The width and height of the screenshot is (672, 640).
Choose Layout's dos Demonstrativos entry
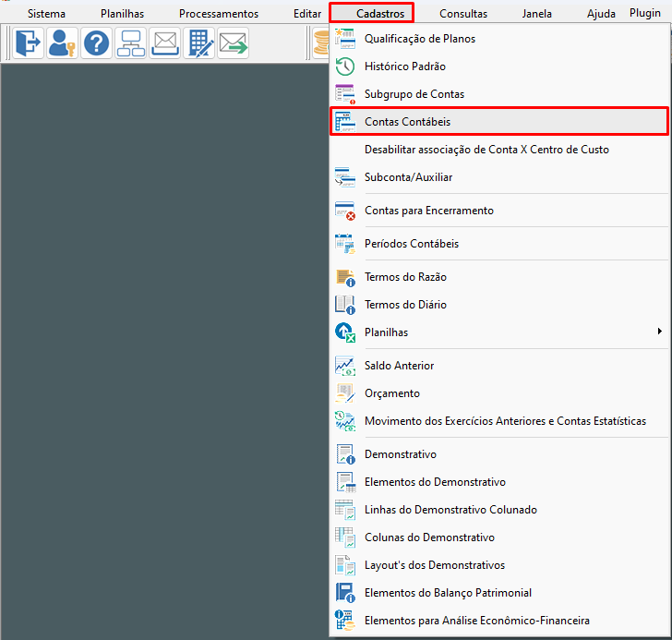[499, 565]
